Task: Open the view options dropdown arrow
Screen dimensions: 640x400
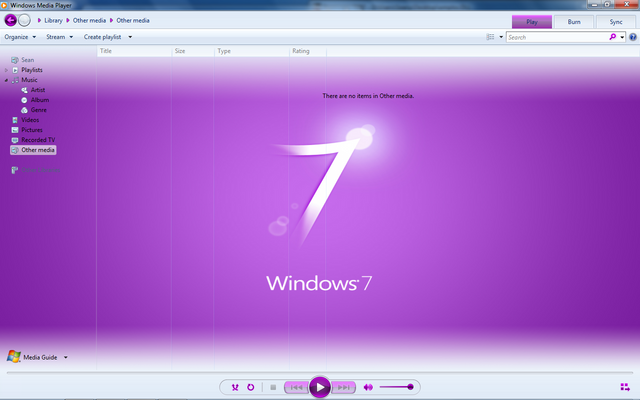Action: (501, 37)
